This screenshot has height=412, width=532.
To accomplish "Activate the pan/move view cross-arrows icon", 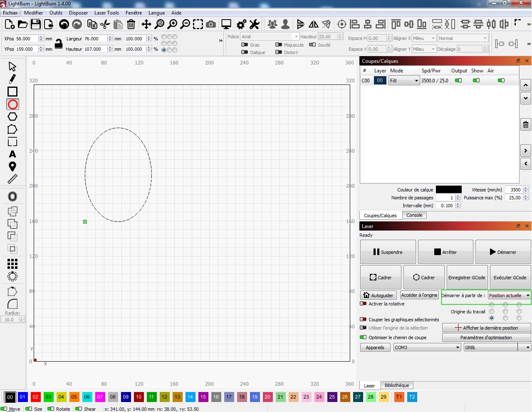I will (x=146, y=24).
